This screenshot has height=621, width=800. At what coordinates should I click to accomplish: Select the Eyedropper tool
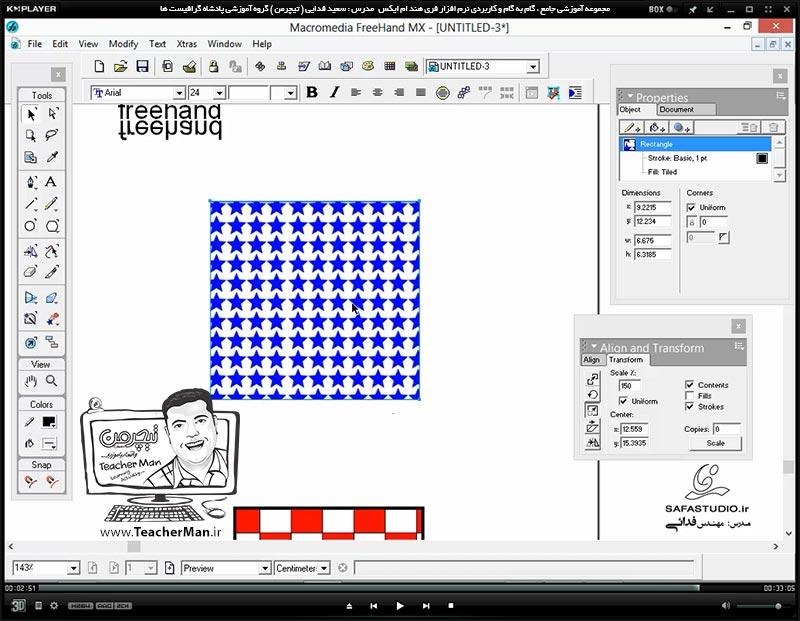(x=52, y=157)
